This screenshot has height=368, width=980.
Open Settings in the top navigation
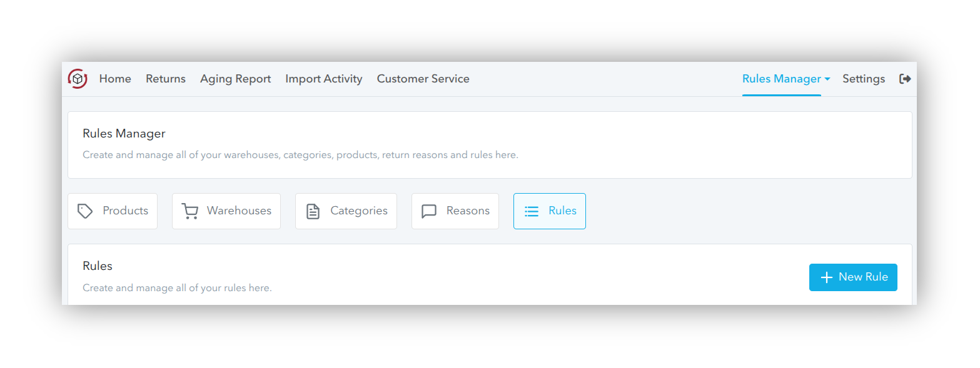863,79
